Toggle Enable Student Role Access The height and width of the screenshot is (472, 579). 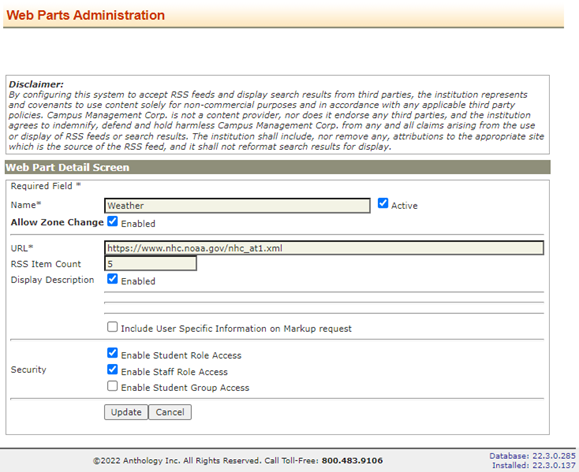click(112, 353)
